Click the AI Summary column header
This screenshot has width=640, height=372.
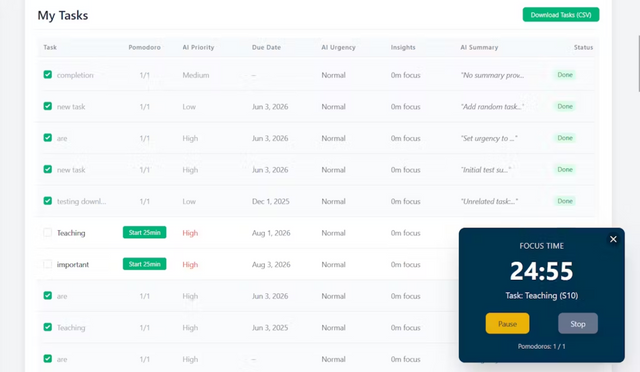point(479,47)
